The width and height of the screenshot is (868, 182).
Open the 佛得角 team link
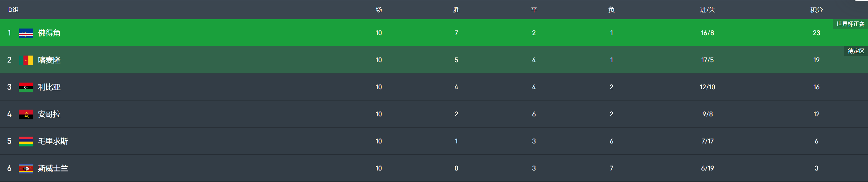tap(49, 33)
